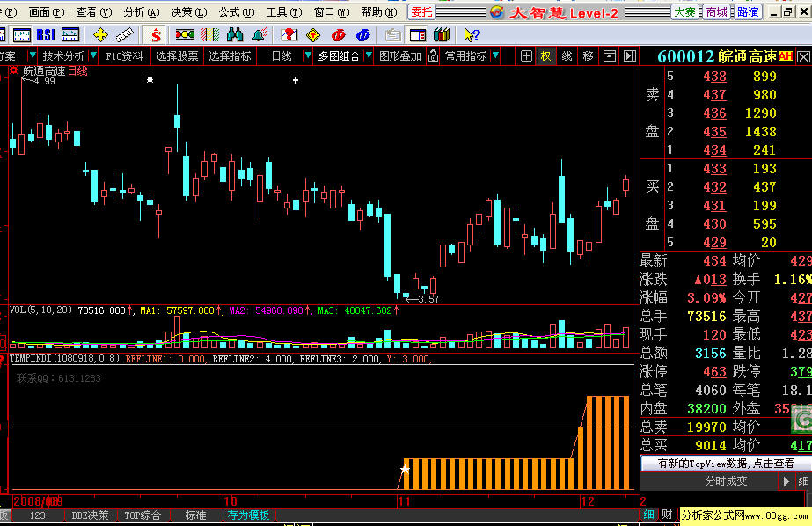Image resolution: width=812 pixels, height=526 pixels.
Task: Click the alarm bell alert icon
Action: [260, 34]
